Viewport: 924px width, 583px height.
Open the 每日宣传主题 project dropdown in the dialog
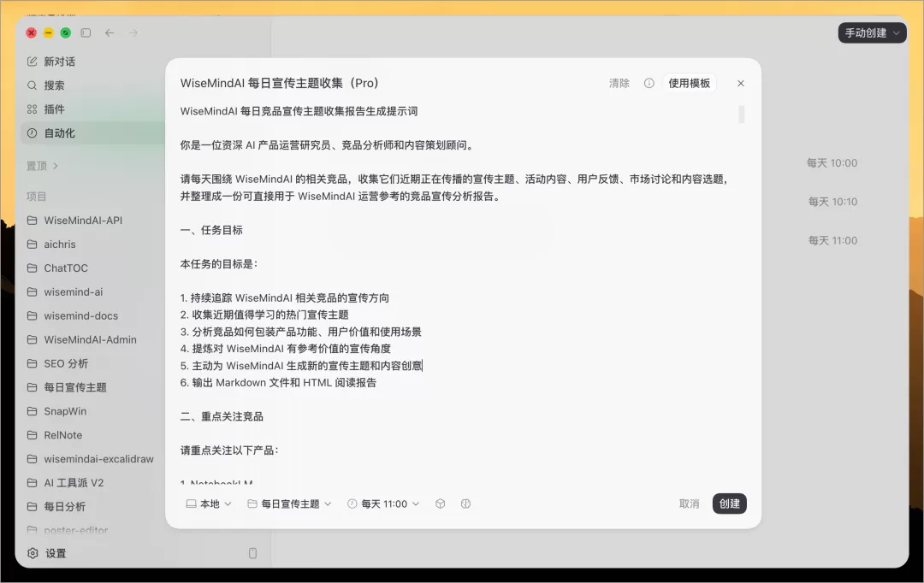[x=289, y=504]
